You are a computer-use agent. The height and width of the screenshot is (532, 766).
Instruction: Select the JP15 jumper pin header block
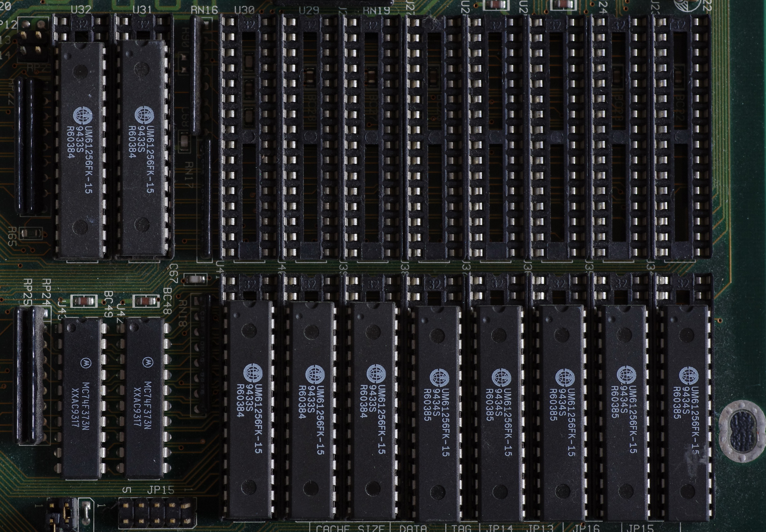click(157, 512)
